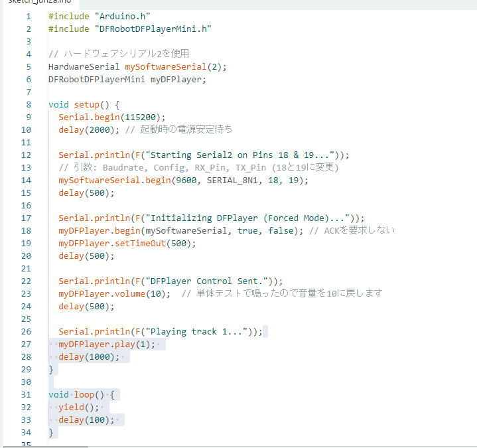Click the #include "Arduino.h" line
The height and width of the screenshot is (448, 477).
coord(99,17)
